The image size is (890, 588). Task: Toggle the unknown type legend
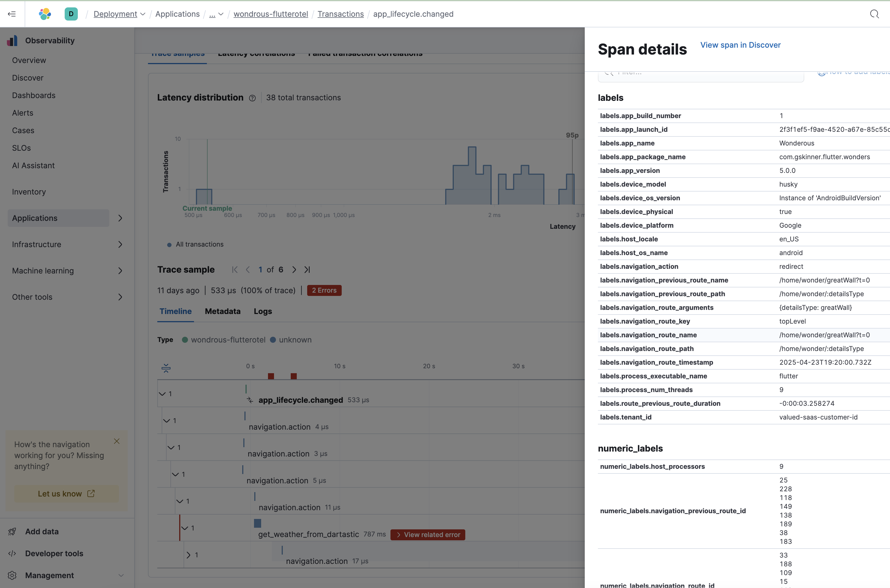(292, 340)
